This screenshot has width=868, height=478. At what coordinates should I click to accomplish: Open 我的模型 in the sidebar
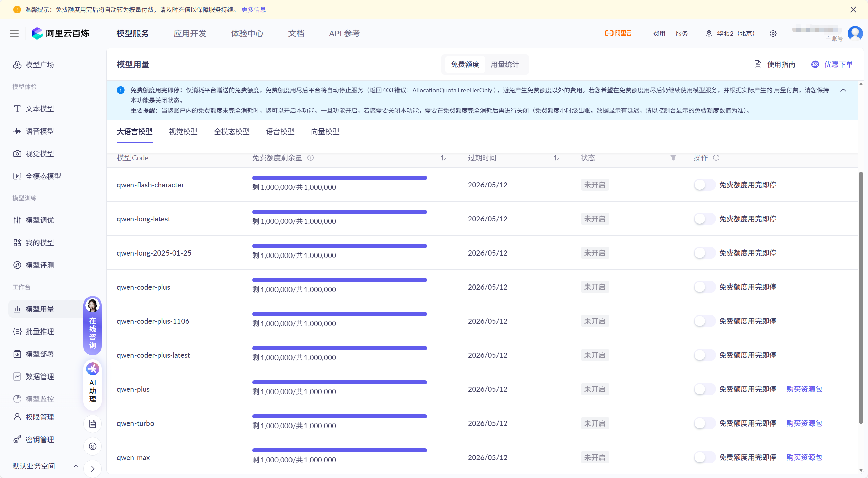(33, 243)
